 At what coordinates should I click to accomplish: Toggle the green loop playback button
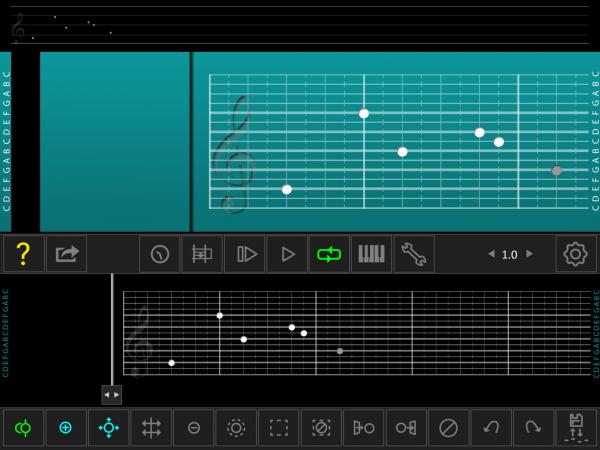329,254
